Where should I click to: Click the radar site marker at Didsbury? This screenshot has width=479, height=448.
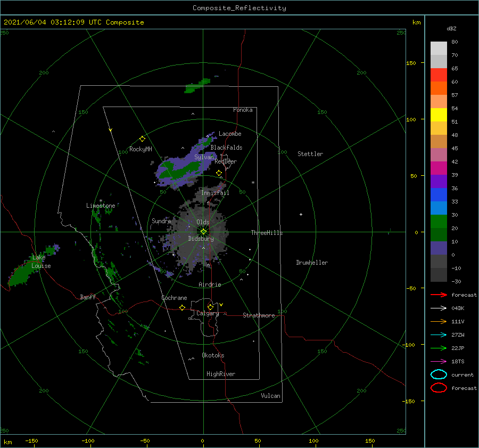click(x=203, y=232)
